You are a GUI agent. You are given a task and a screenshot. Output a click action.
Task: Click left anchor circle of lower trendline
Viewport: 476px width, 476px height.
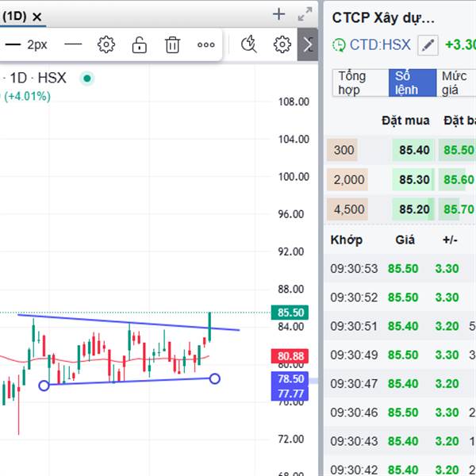click(x=44, y=386)
